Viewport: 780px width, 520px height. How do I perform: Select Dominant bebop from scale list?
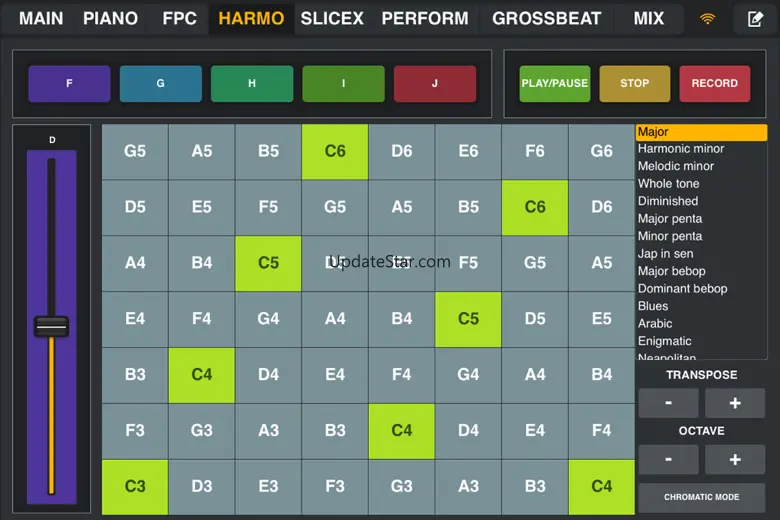tap(682, 289)
